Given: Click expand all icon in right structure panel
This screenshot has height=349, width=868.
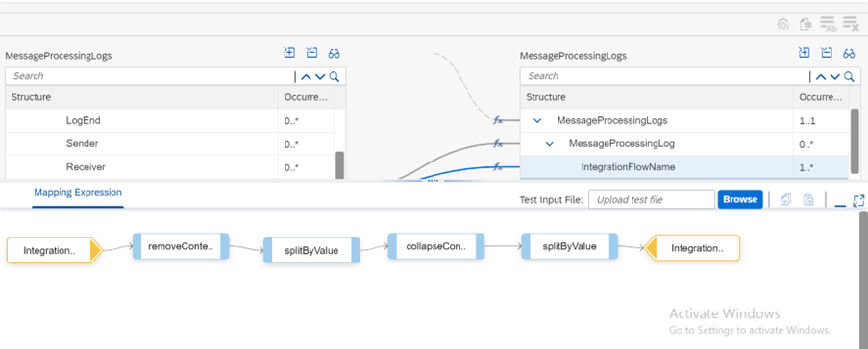Looking at the screenshot, I should click(x=804, y=53).
